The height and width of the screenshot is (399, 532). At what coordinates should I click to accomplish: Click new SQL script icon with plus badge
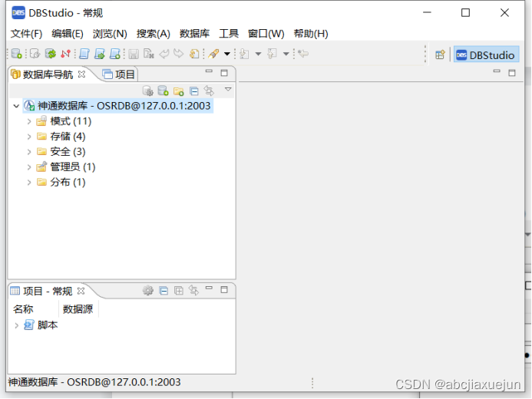coord(115,54)
